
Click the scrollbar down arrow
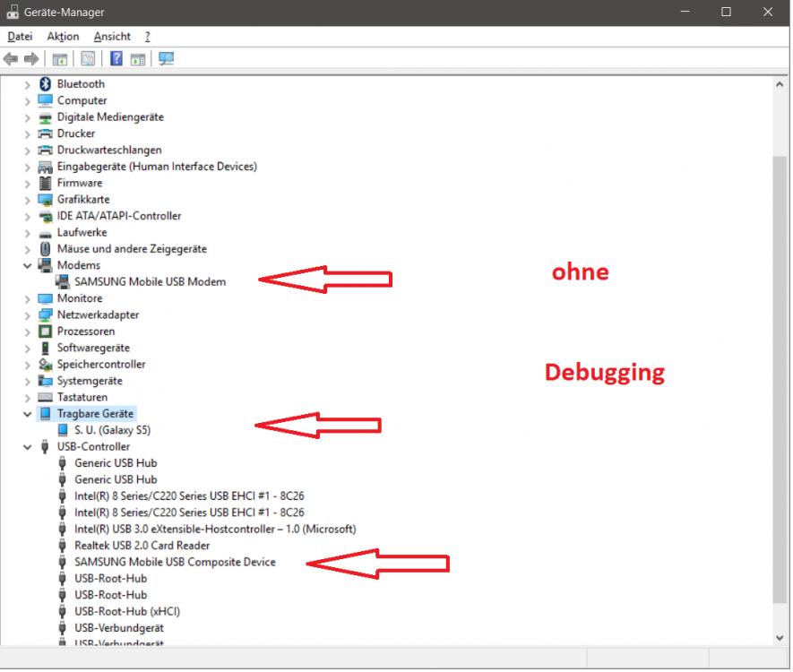[780, 638]
